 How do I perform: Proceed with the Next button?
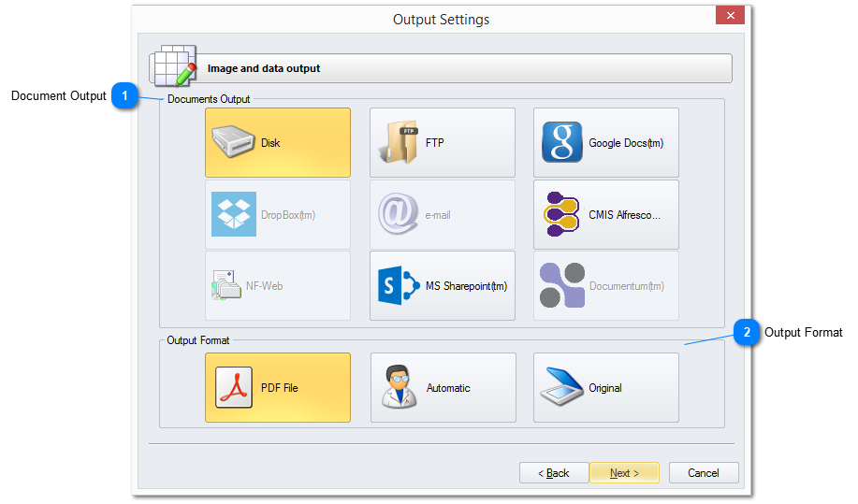(624, 473)
